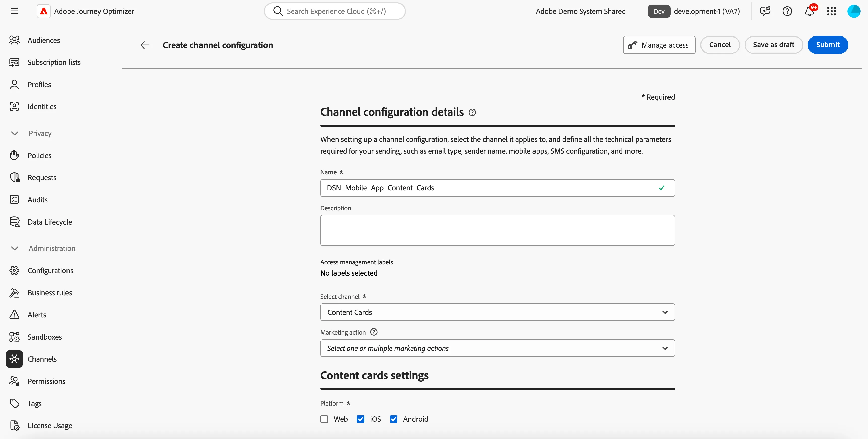Click the help question mark in header

(x=787, y=11)
